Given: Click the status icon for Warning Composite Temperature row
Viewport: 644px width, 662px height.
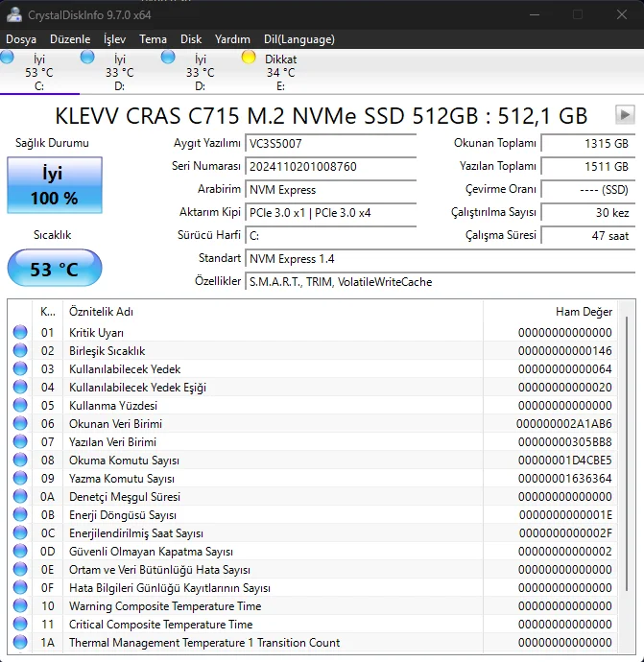Looking at the screenshot, I should click(20, 605).
